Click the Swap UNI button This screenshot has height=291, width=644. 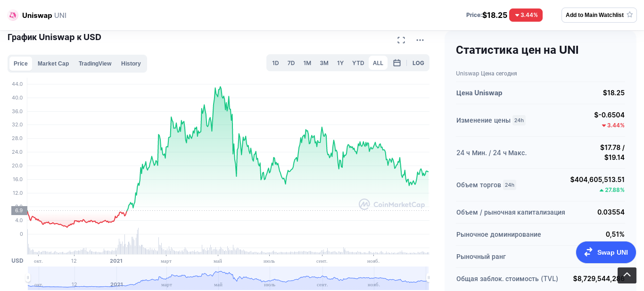[x=606, y=252]
